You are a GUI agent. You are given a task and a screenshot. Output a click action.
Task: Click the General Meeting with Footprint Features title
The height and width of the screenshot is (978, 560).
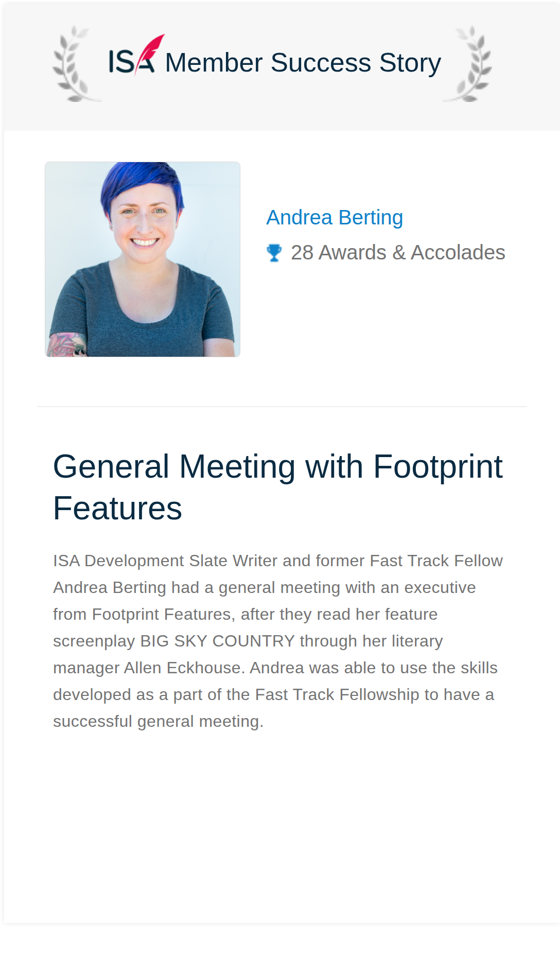[277, 487]
